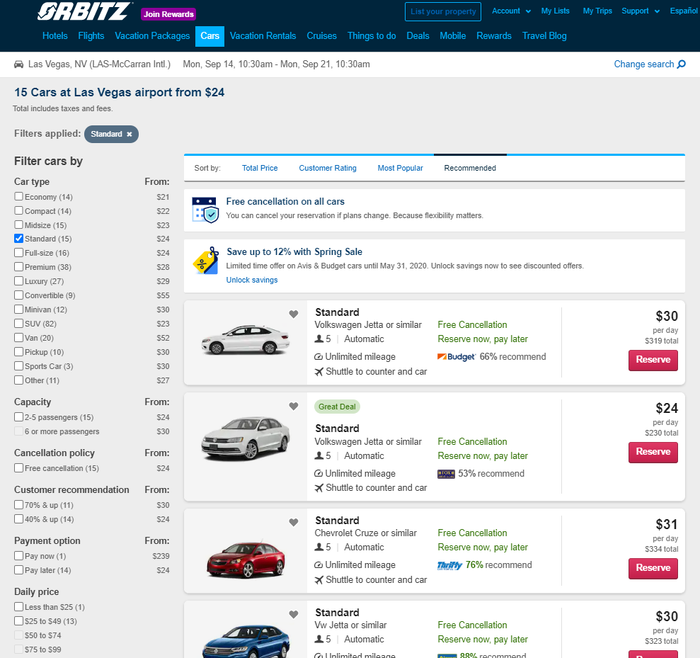Open the Cruises tab
This screenshot has height=658, width=700.
[x=321, y=36]
